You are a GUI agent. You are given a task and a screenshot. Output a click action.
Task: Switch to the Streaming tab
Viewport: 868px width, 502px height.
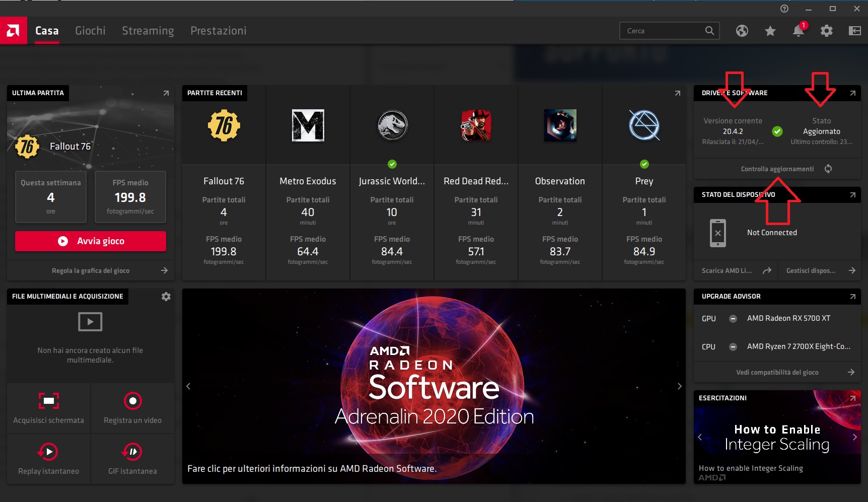(148, 31)
